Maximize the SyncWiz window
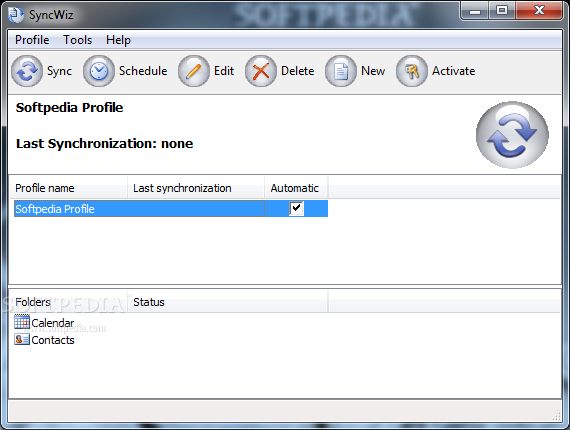This screenshot has height=430, width=570. pos(502,11)
